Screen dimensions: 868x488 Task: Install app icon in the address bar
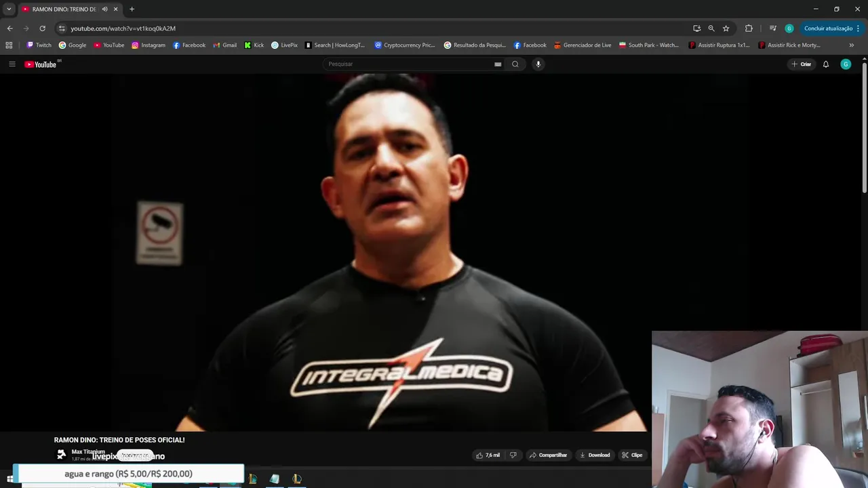(x=696, y=28)
